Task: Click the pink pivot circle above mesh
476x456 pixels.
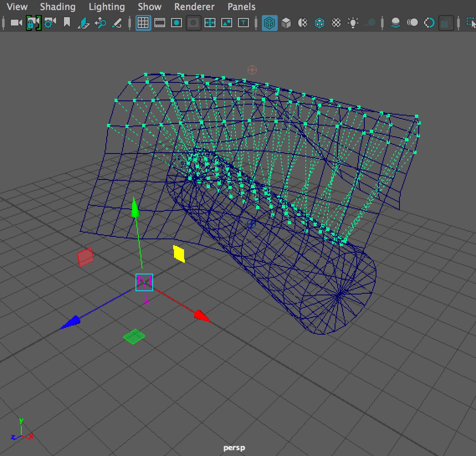Action: (x=252, y=70)
